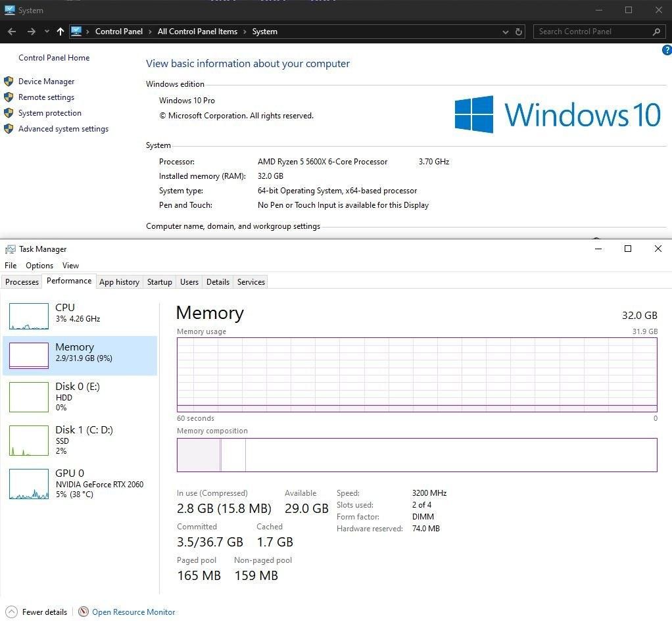The width and height of the screenshot is (672, 628).
Task: Open the Task Manager Options menu
Action: pyautogui.click(x=39, y=266)
